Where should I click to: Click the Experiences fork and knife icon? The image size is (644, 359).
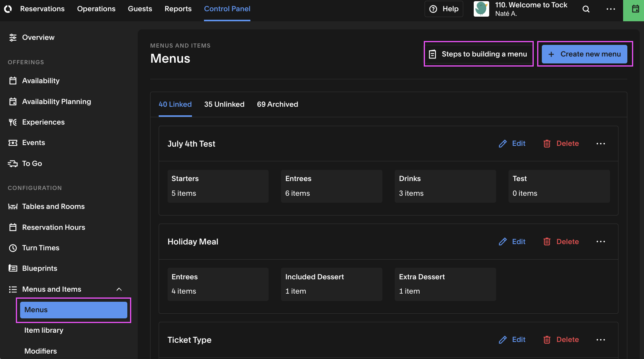[13, 122]
